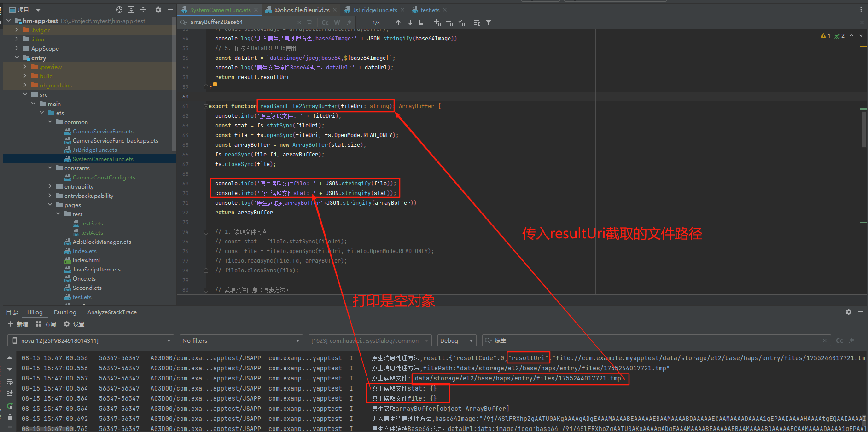Screen dimensions: 868x432
Task: Click the log filter field containing 原生
Action: tap(656, 340)
